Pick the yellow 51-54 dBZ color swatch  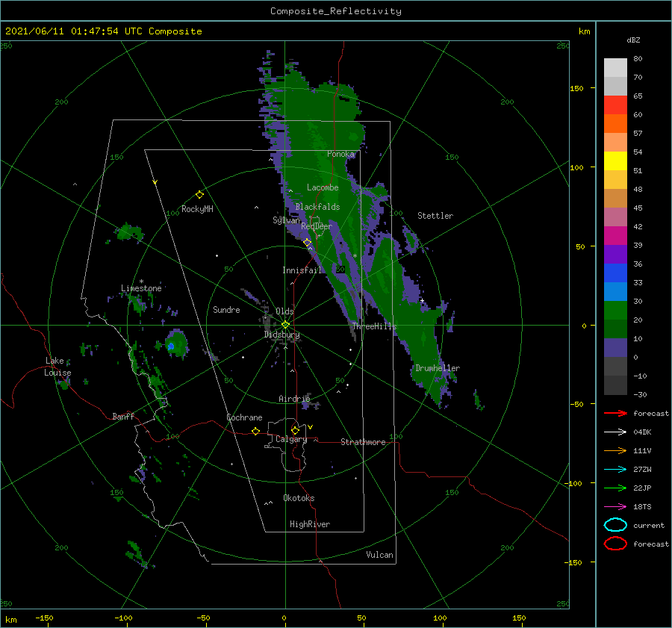click(x=615, y=161)
